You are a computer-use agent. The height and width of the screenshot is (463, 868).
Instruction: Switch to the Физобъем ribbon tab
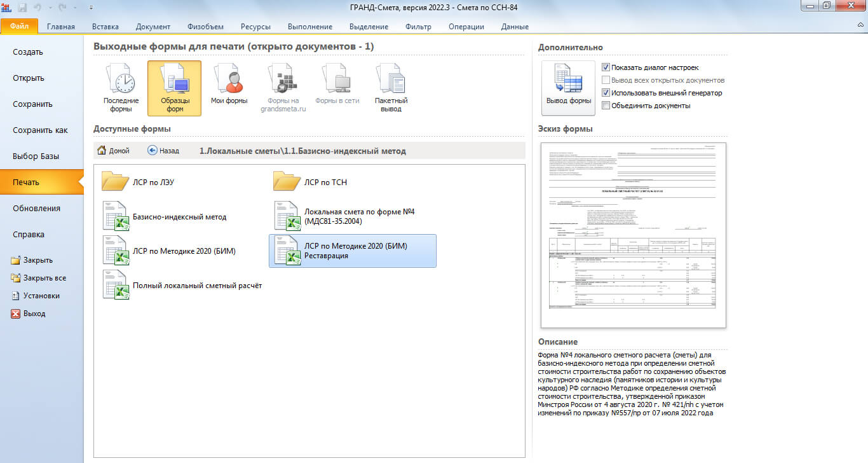205,27
